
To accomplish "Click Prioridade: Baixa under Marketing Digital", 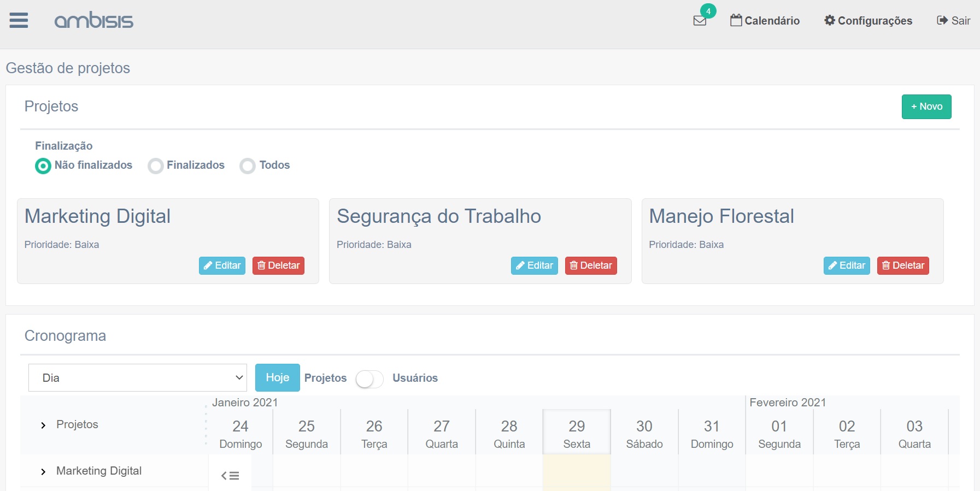I will tap(62, 245).
